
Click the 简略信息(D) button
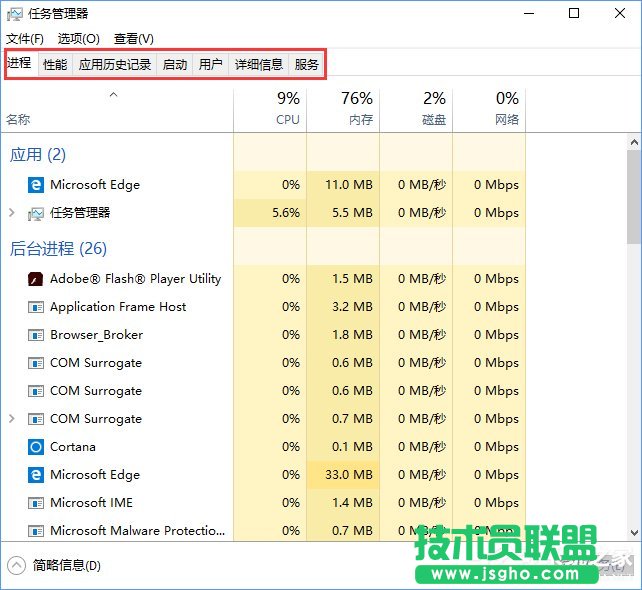click(54, 565)
